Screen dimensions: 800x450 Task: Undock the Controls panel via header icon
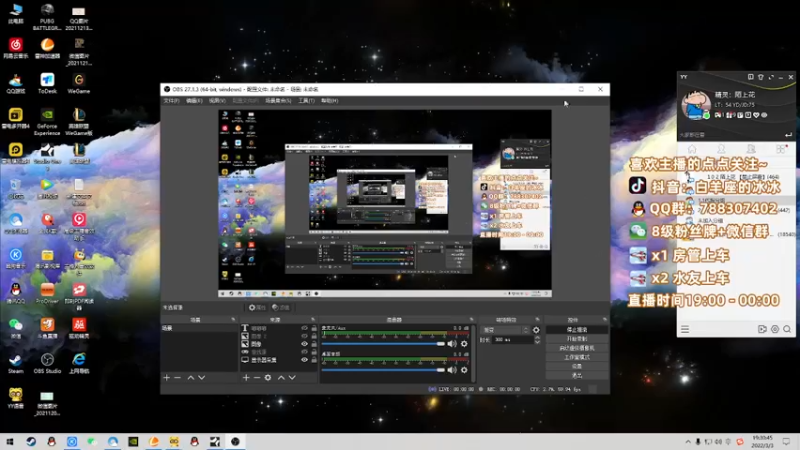point(605,319)
